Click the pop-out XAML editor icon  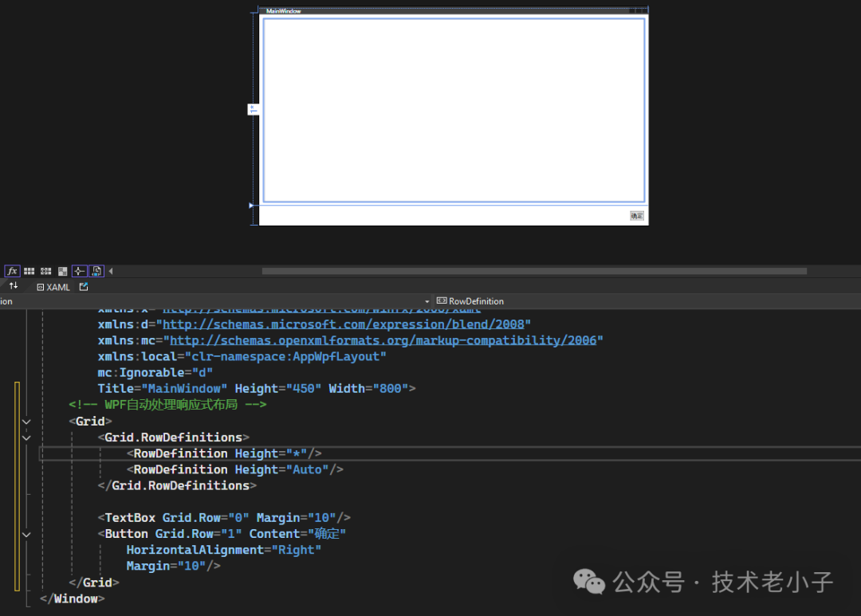pos(84,287)
